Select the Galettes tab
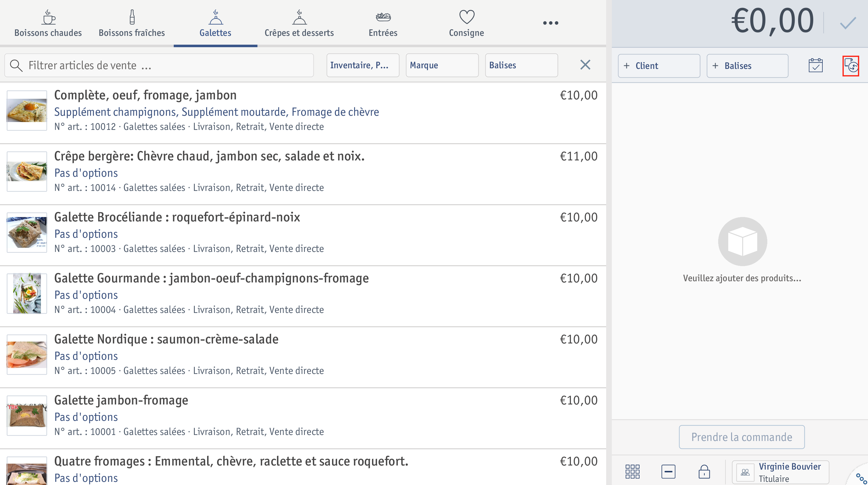 tap(215, 23)
